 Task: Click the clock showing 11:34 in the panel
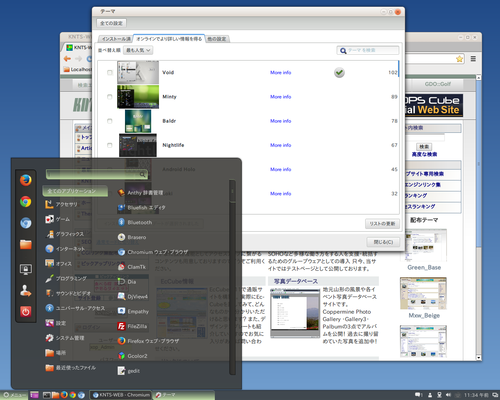tap(476, 395)
